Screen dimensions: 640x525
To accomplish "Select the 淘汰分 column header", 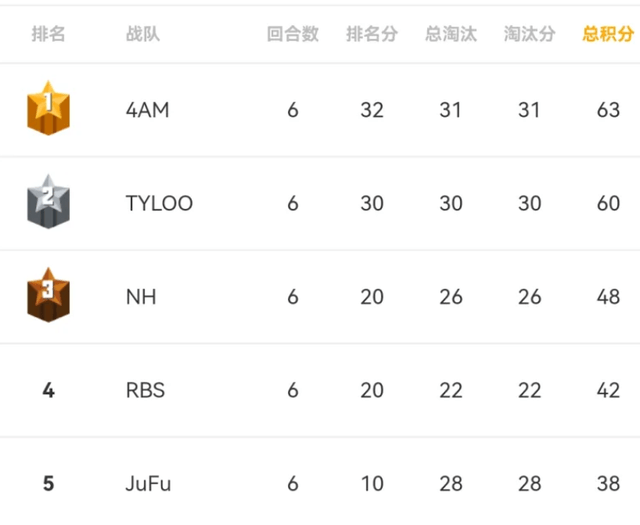I will click(x=529, y=34).
